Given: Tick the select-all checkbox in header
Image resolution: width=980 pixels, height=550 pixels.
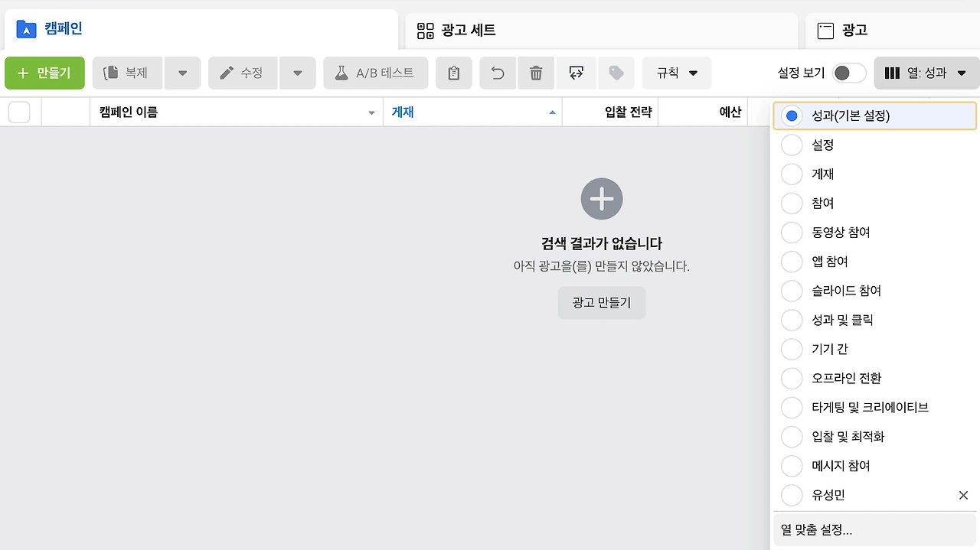Looking at the screenshot, I should click(x=19, y=112).
